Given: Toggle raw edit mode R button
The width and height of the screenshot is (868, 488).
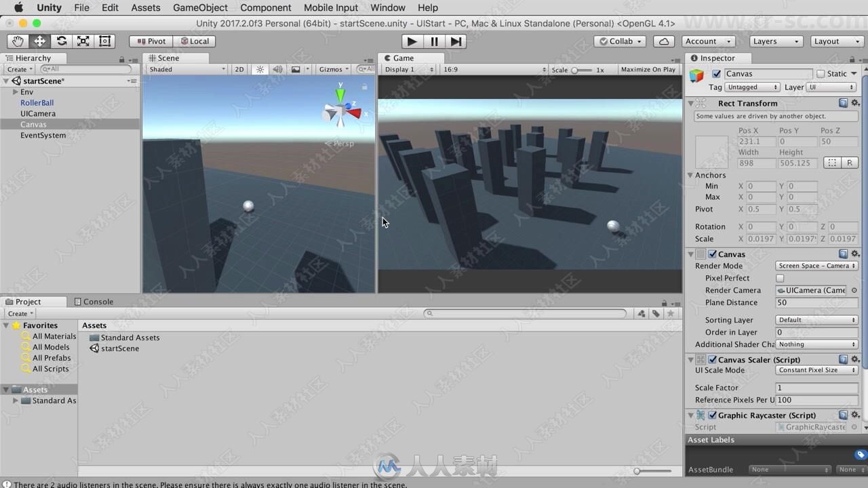Looking at the screenshot, I should click(849, 163).
